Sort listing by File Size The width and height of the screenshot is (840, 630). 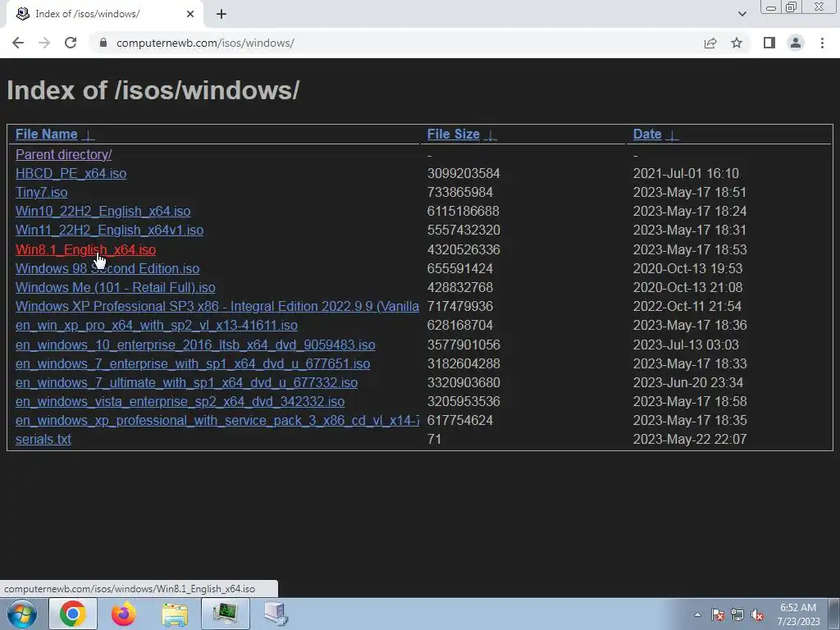click(x=453, y=134)
